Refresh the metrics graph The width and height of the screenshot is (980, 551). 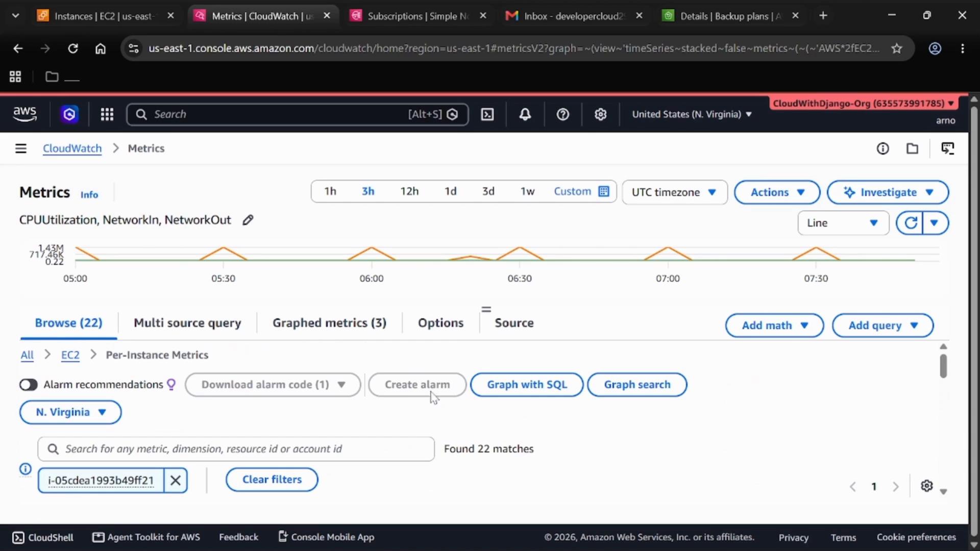click(x=910, y=223)
